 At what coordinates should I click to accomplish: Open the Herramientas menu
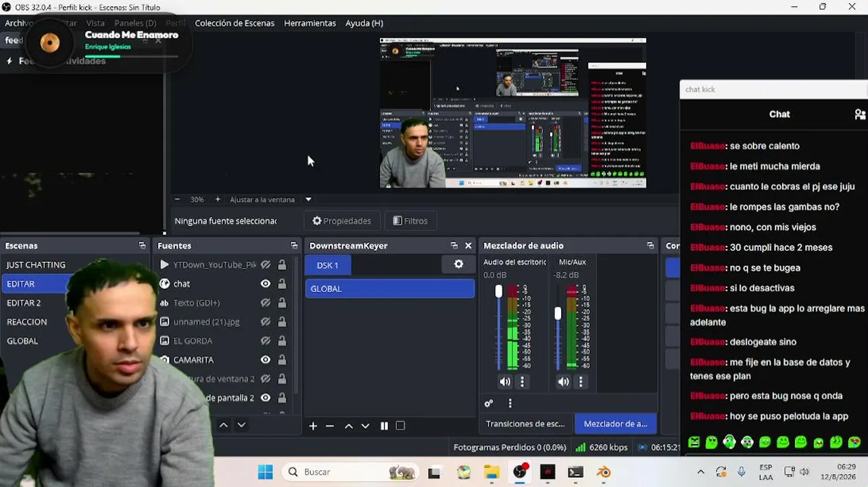(310, 23)
